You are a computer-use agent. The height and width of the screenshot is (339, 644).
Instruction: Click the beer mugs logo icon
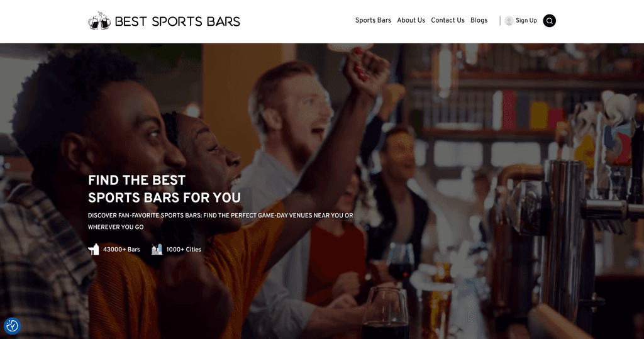[x=99, y=21]
